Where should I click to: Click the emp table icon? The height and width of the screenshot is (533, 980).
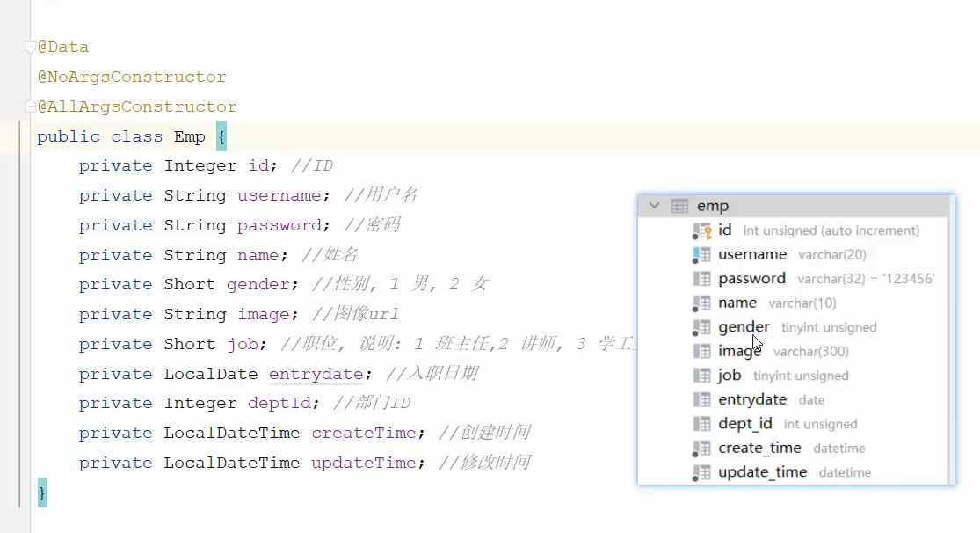click(x=679, y=206)
